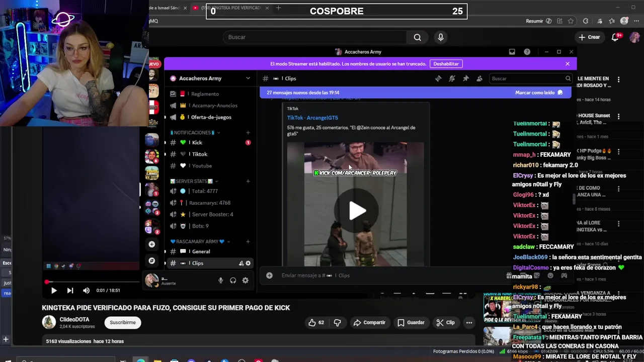Toggle channel notification mute bell
This screenshot has height=362, width=644.
pyautogui.click(x=452, y=78)
